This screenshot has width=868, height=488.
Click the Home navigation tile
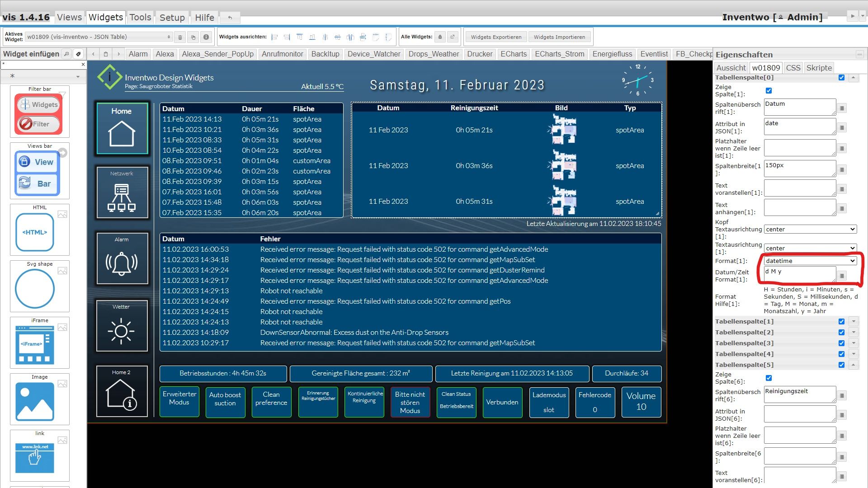point(122,128)
